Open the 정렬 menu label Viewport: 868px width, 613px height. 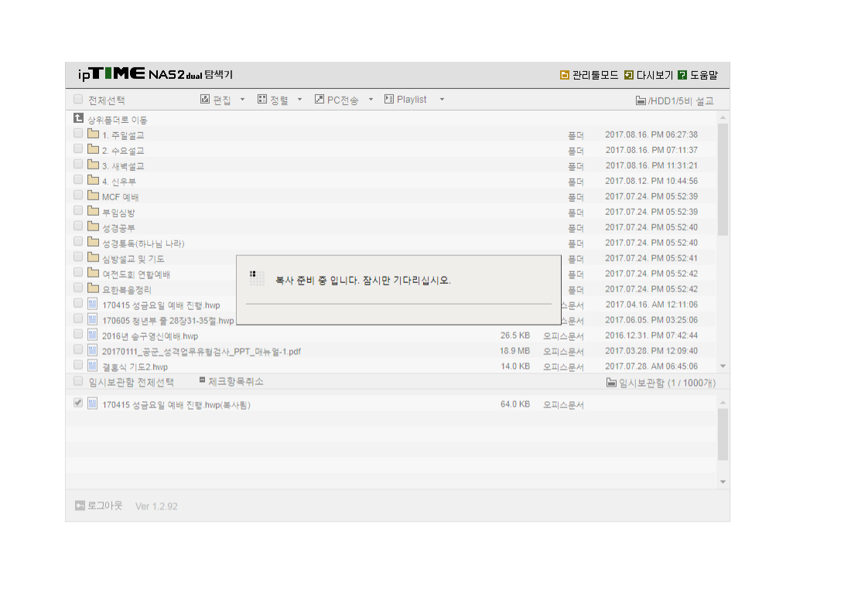click(279, 100)
